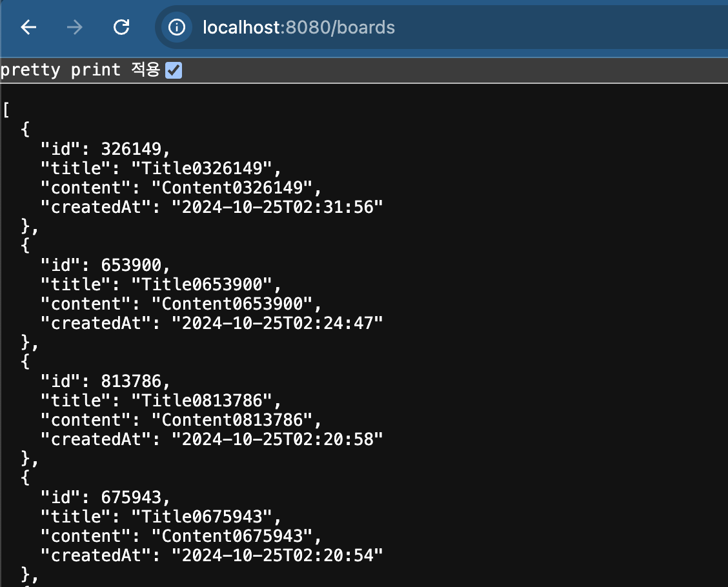Click the createdAt value "2024-10-25T02:20:58"
The width and height of the screenshot is (728, 587).
click(277, 439)
